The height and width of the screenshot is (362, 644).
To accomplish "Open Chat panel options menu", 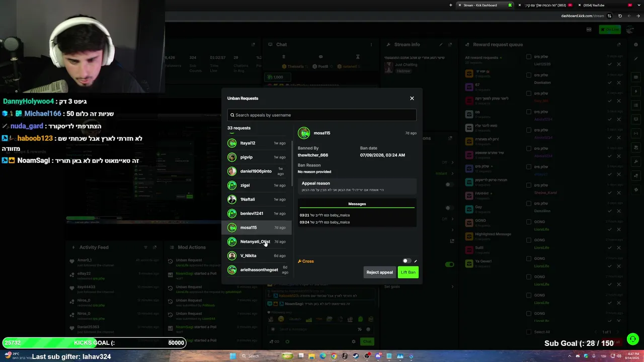I will (371, 45).
